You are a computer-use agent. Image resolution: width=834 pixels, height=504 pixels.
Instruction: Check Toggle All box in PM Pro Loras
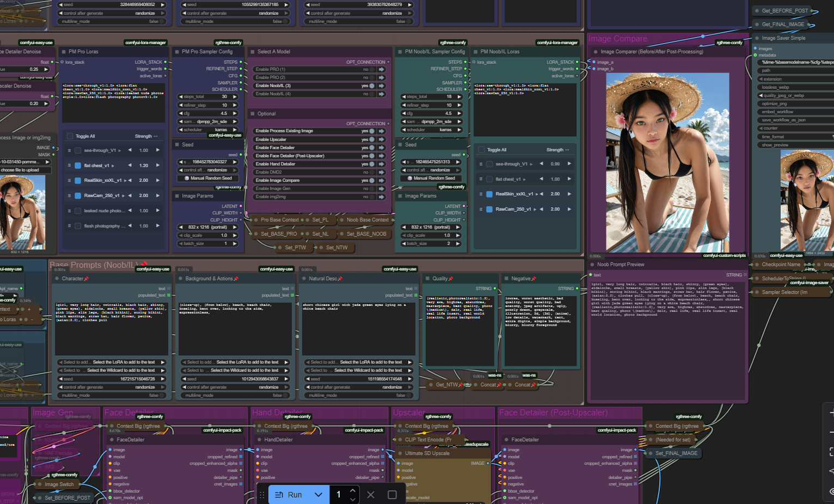point(70,136)
